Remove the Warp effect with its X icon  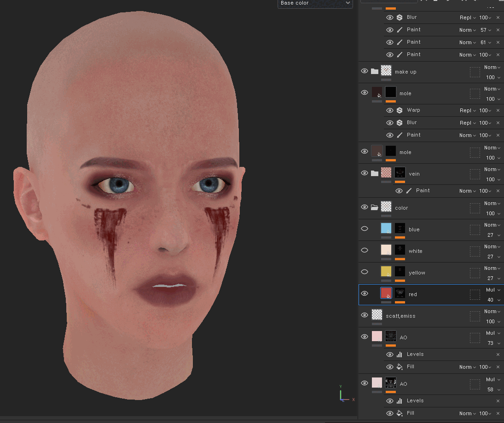[498, 110]
